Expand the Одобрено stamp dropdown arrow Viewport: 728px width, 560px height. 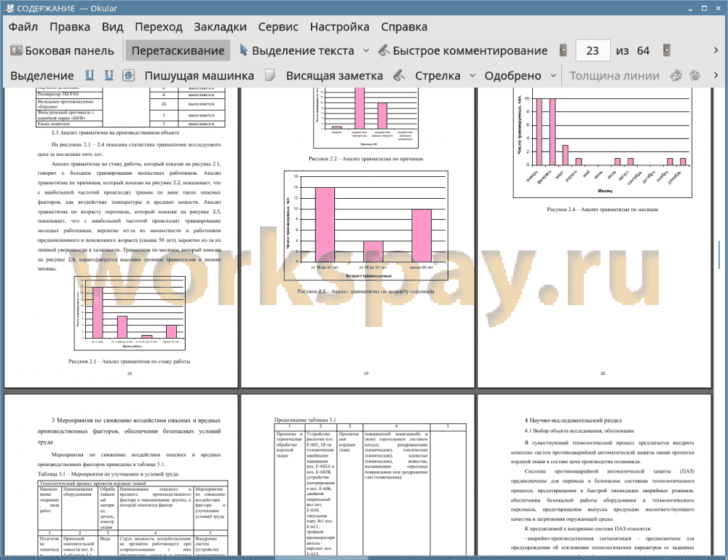click(x=553, y=76)
